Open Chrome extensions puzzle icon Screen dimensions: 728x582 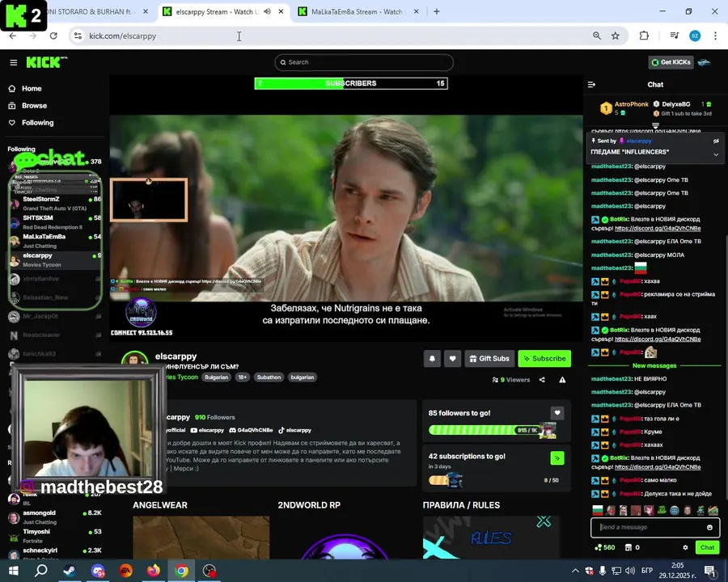tap(644, 36)
